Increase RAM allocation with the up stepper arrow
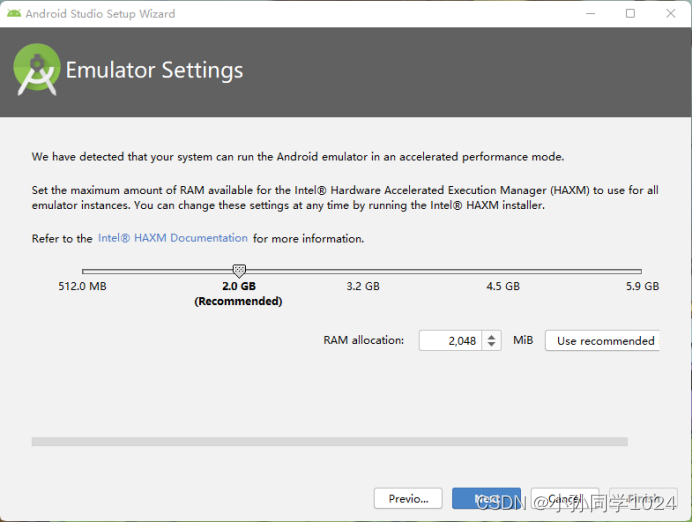The width and height of the screenshot is (692, 522). (x=492, y=337)
